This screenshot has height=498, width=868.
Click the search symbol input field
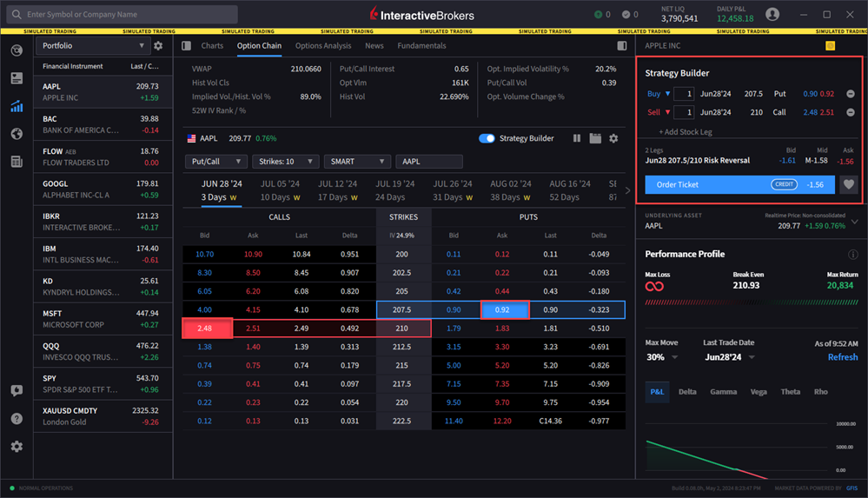(123, 15)
